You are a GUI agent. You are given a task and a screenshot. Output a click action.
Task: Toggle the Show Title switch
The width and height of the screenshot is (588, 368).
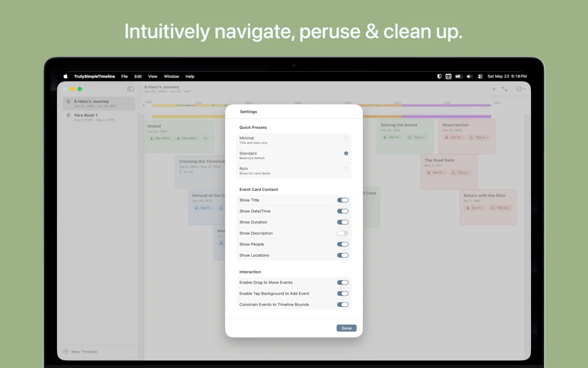(x=343, y=200)
